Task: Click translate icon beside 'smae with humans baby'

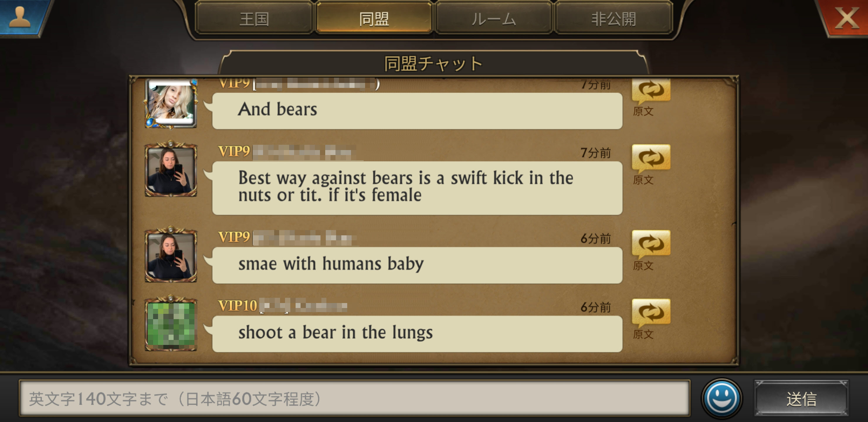Action: tap(651, 243)
